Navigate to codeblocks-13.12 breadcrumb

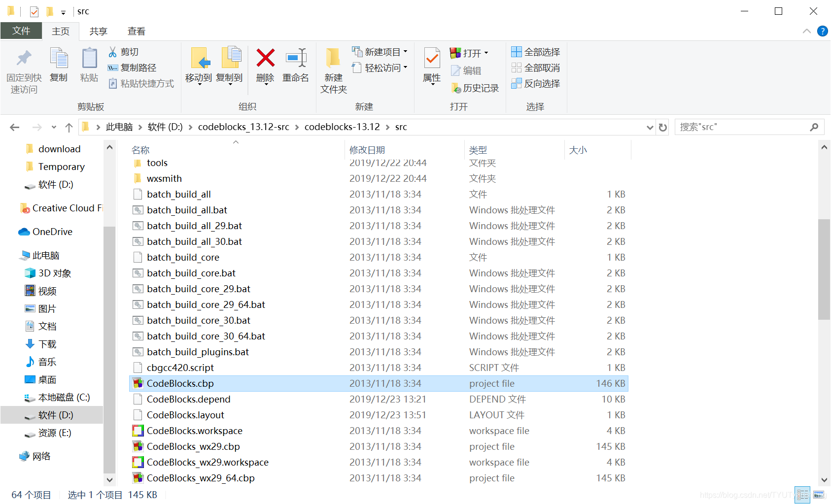coord(342,127)
